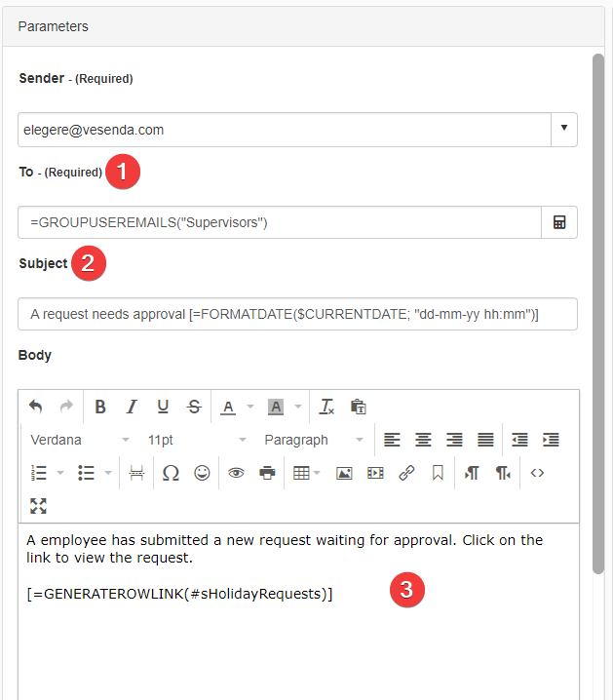
Task: Insert an image into the body
Action: (344, 473)
